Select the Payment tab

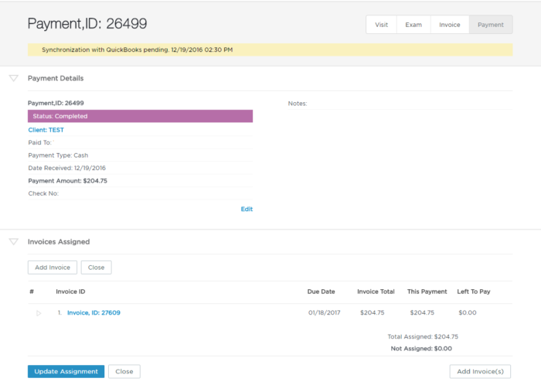coord(491,25)
